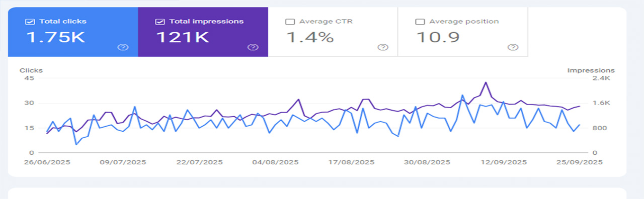
Task: Click the 25/09/2025 date label
Action: click(x=579, y=162)
